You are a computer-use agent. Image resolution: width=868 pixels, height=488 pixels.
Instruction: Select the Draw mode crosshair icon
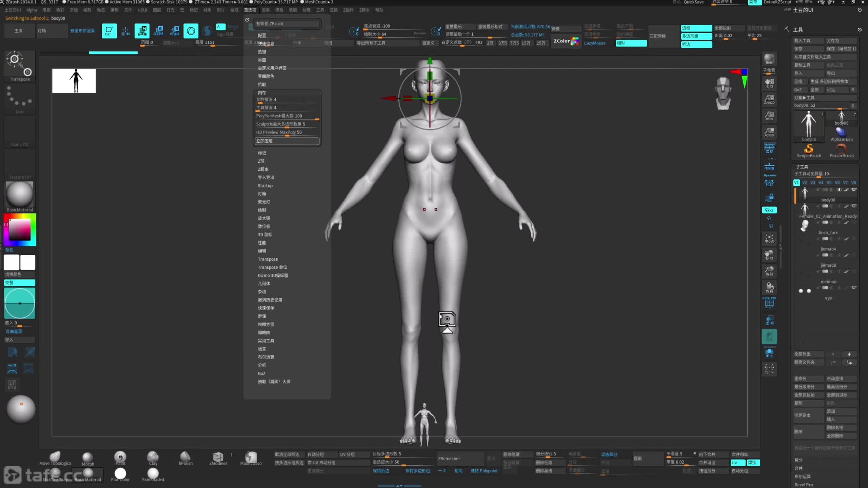tap(125, 31)
